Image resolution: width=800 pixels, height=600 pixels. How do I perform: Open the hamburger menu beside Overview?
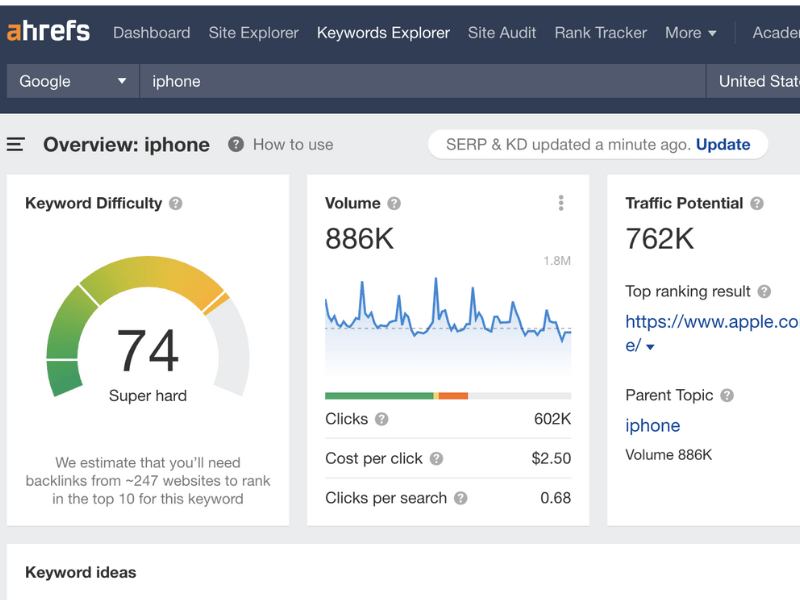coord(16,145)
